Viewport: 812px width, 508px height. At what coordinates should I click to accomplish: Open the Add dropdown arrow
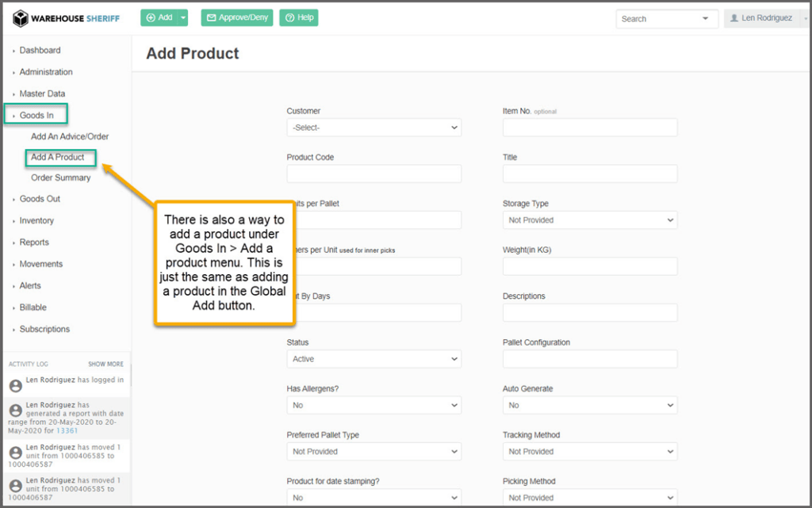(184, 18)
